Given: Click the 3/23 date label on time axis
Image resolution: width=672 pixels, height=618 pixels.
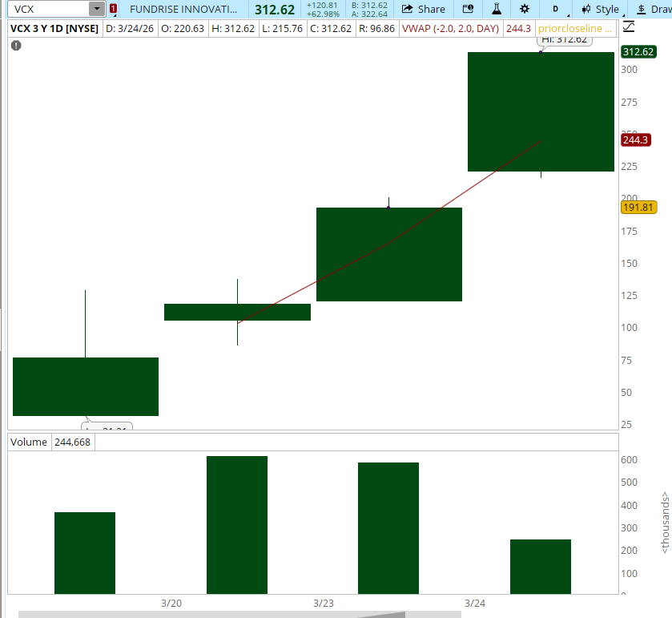Looking at the screenshot, I should coord(323,604).
